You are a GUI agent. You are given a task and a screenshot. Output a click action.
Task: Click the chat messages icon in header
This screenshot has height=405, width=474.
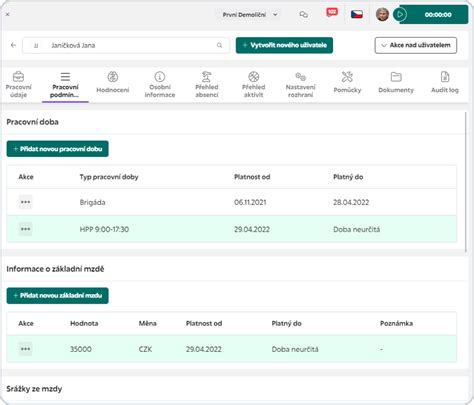coord(303,15)
